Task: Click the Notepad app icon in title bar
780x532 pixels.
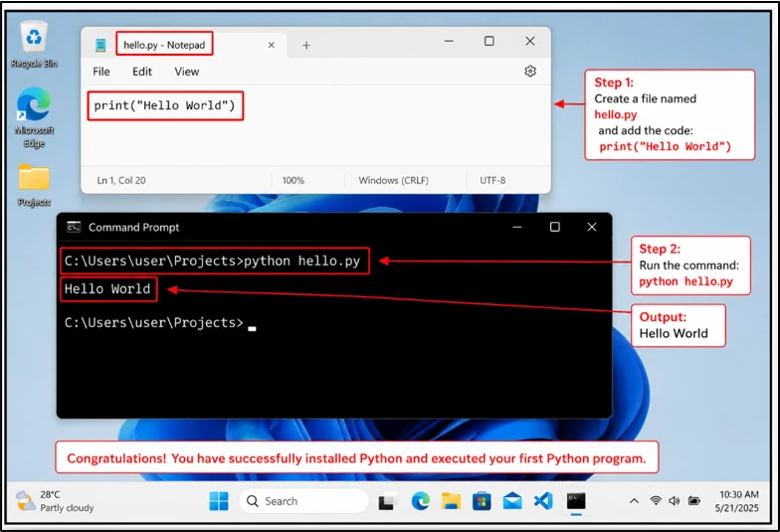Action: click(100, 46)
